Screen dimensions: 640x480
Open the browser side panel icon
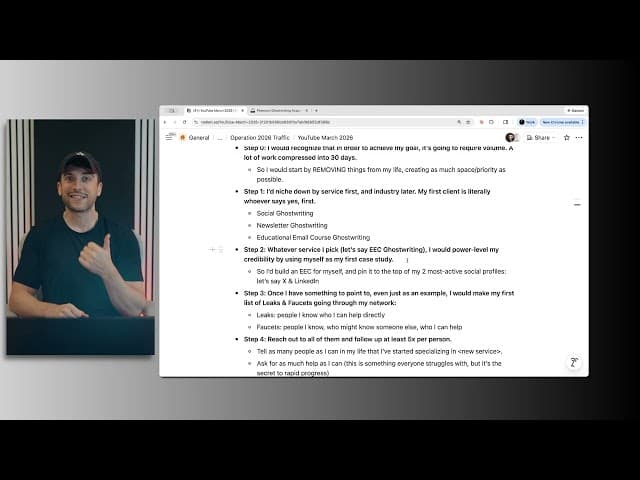[506, 122]
